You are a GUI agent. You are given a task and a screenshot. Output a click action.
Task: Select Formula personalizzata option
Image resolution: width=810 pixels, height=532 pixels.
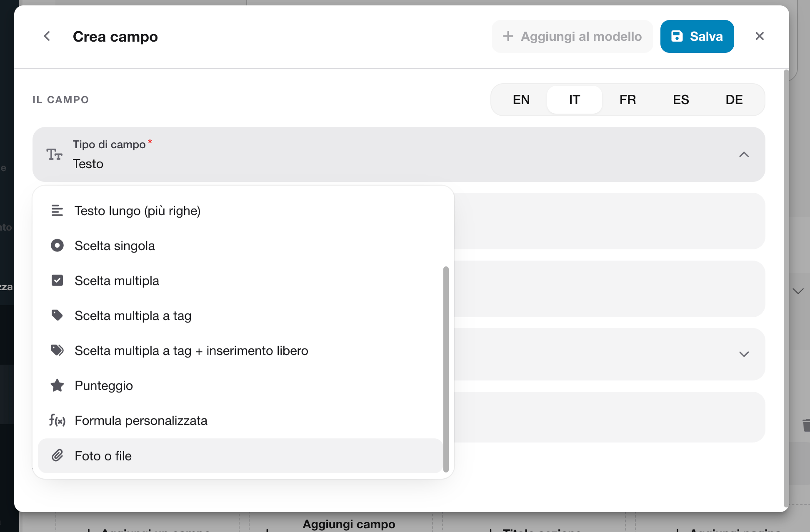(x=240, y=421)
